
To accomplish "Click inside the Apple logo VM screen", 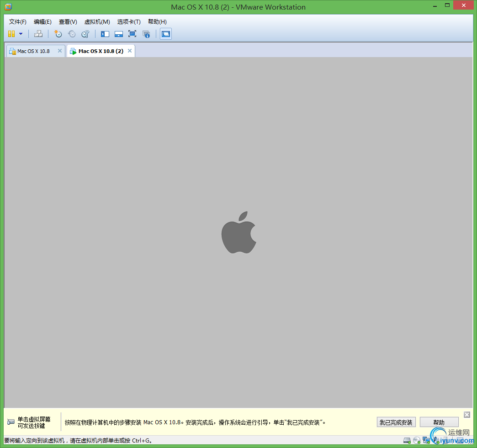I will pos(238,232).
